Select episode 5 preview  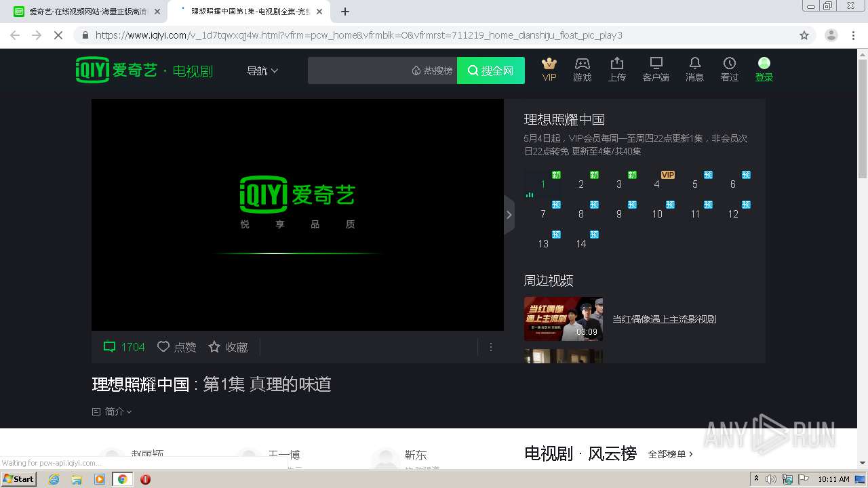click(695, 183)
